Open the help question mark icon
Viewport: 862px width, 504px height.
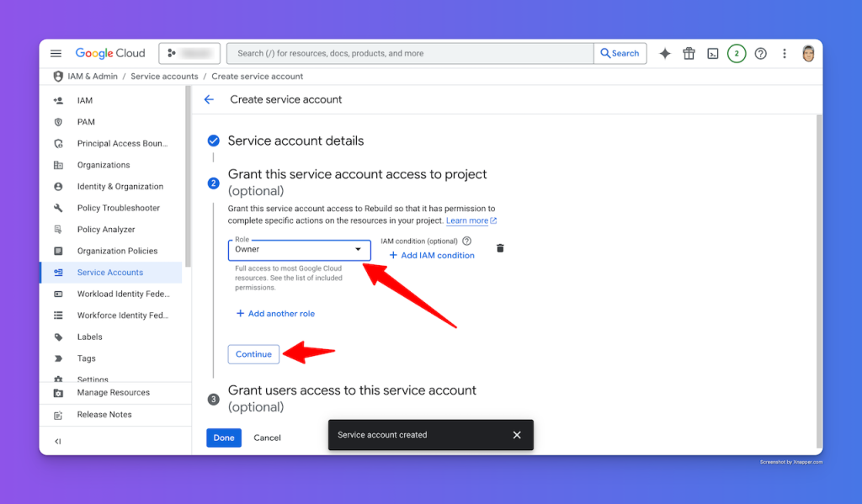(760, 53)
